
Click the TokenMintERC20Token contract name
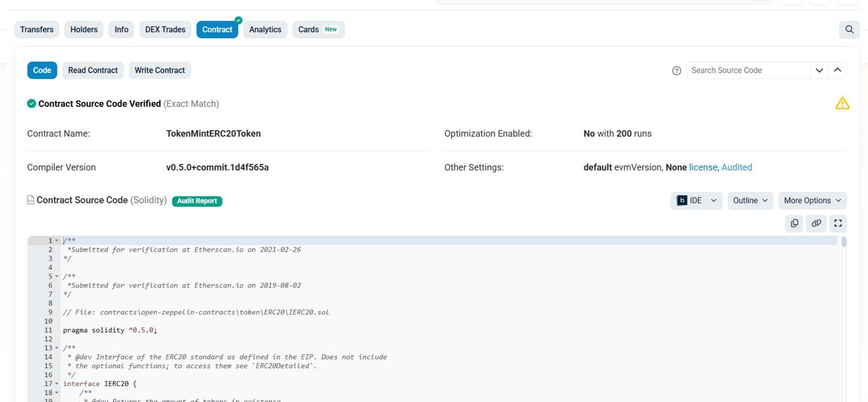[213, 134]
